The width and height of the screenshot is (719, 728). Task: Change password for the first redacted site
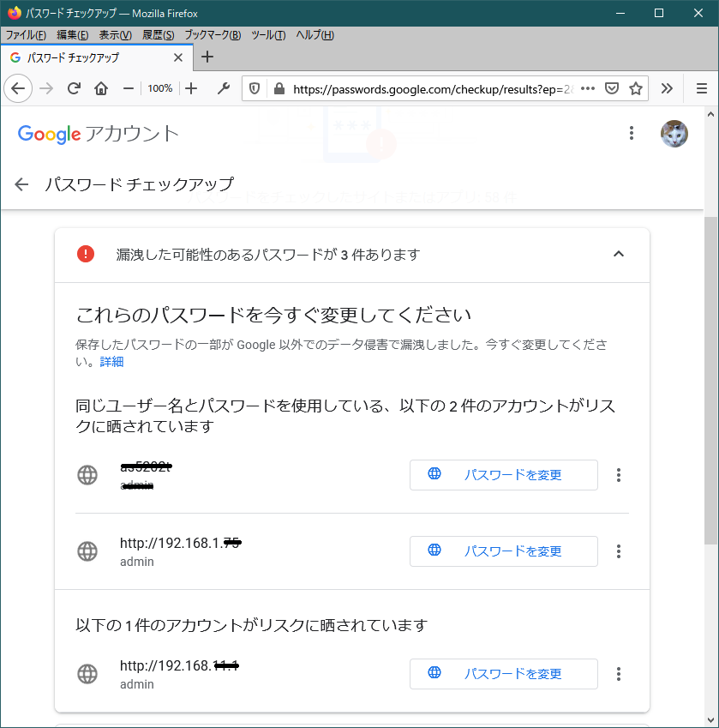pyautogui.click(x=504, y=475)
